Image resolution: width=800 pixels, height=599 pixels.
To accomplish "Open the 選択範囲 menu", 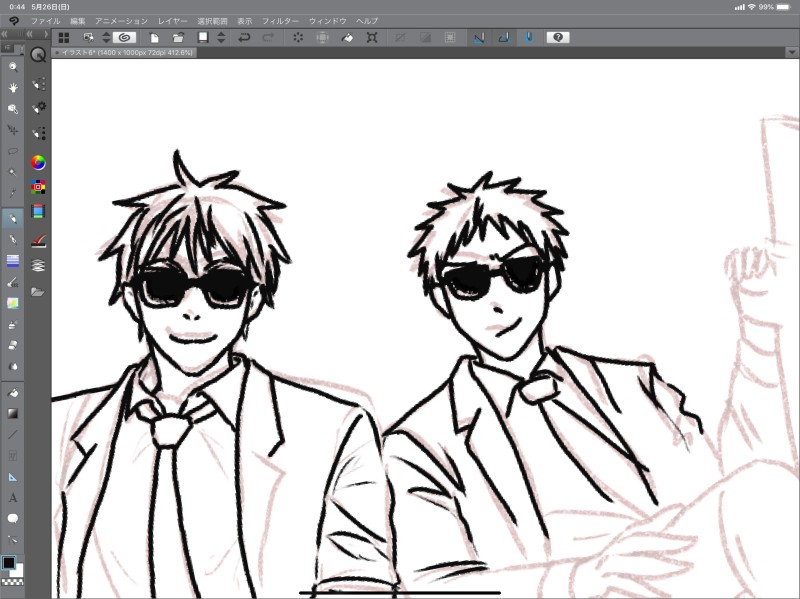I will pyautogui.click(x=212, y=21).
